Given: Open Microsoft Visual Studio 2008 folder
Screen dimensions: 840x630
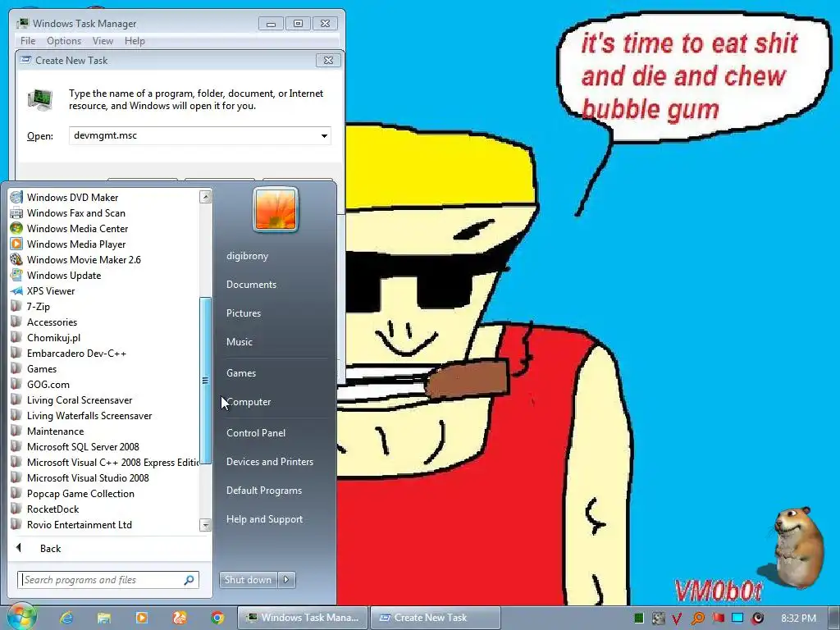Looking at the screenshot, I should (88, 477).
